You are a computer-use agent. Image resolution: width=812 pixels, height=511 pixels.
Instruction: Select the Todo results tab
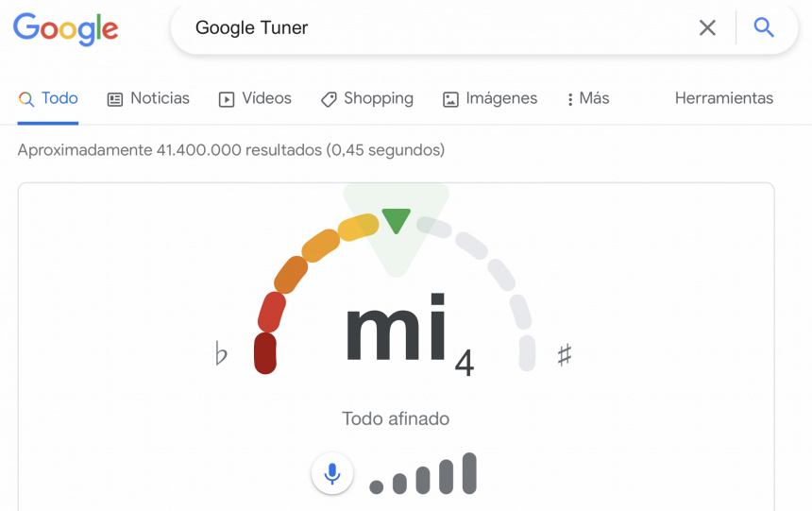pos(48,98)
